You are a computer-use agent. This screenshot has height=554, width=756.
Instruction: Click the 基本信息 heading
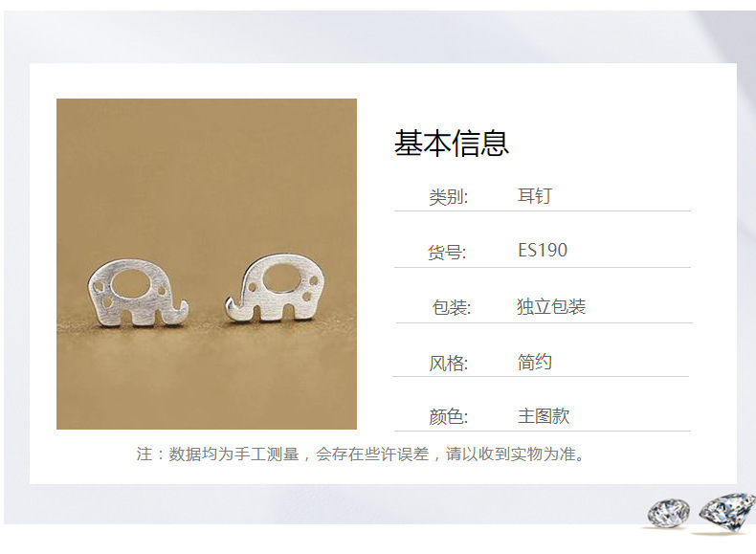point(452,144)
